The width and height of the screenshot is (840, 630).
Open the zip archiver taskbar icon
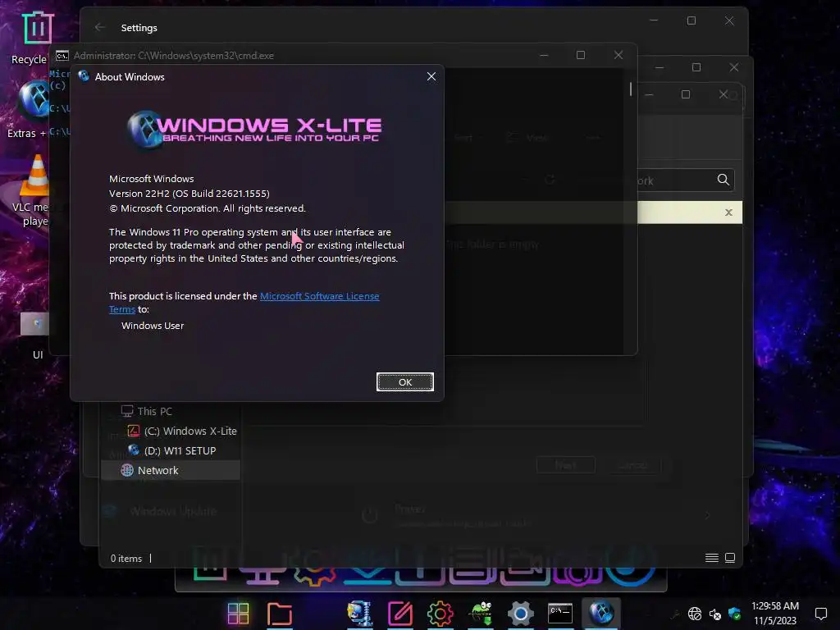click(359, 614)
